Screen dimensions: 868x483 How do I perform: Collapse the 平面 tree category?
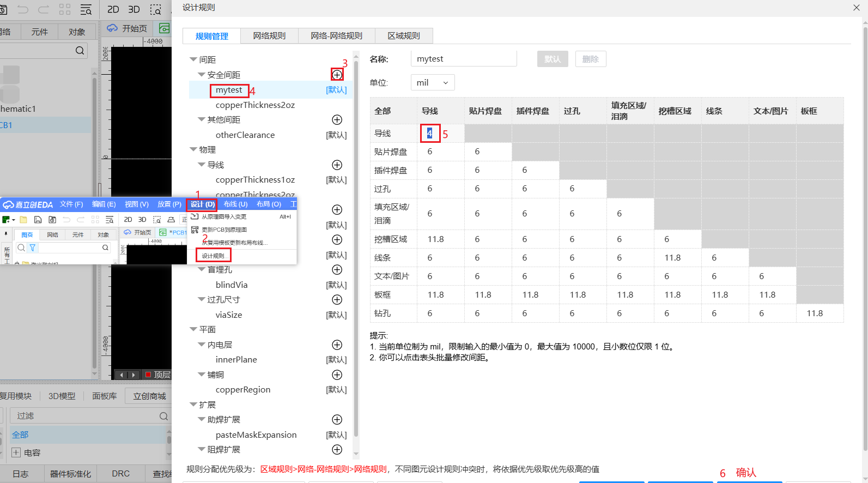point(193,329)
